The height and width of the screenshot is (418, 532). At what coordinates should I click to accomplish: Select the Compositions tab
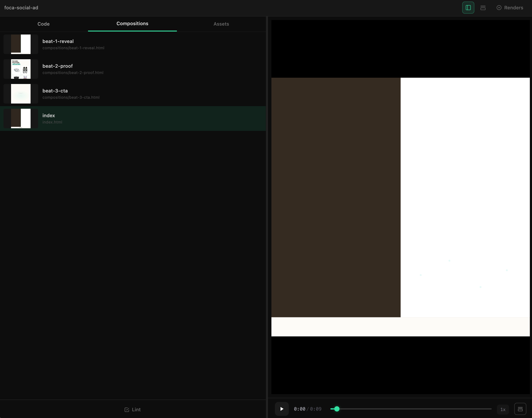click(x=132, y=24)
